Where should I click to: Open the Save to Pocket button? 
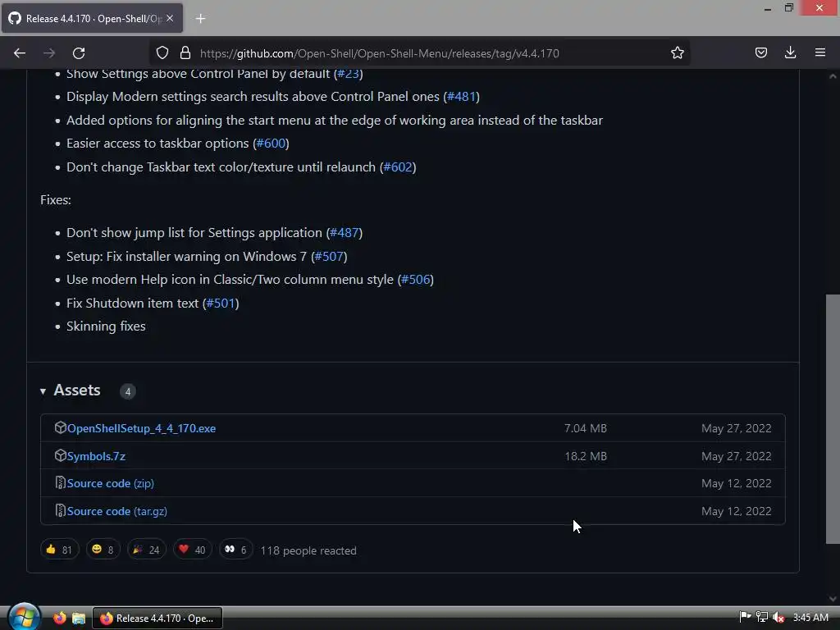(760, 52)
